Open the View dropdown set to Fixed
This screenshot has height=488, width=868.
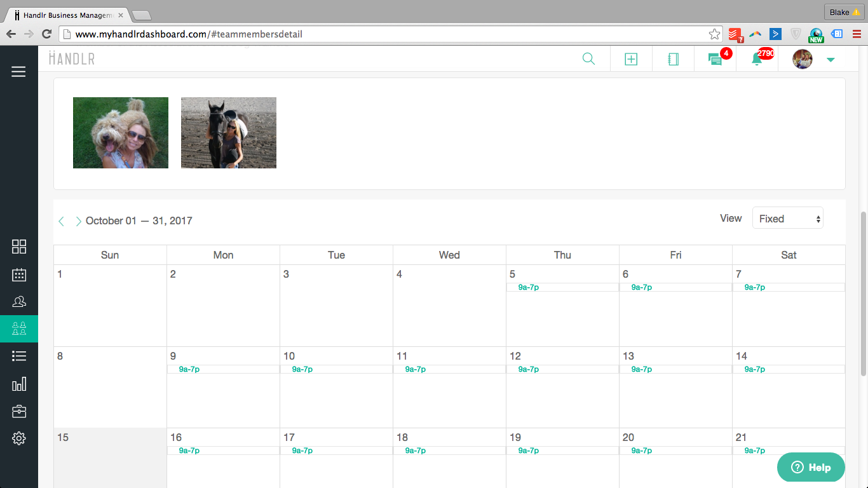coord(787,219)
